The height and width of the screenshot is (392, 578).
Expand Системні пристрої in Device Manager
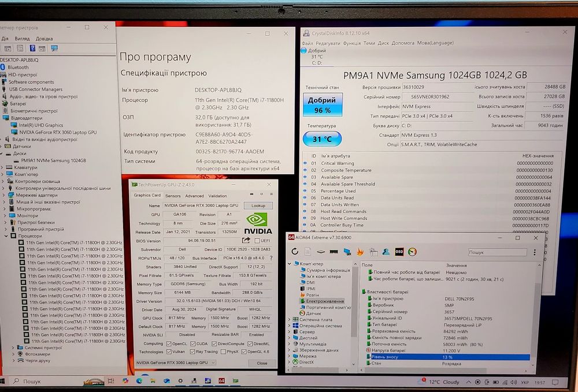tap(13, 348)
